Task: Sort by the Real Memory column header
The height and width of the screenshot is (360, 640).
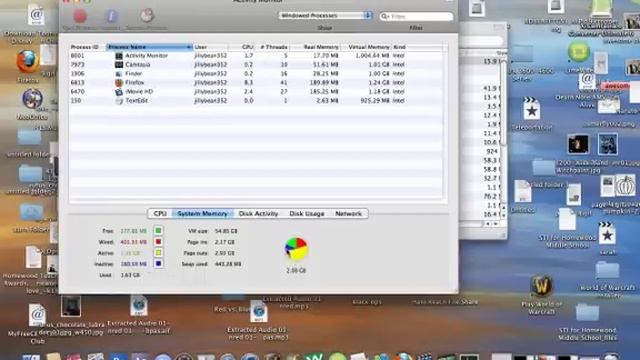Action: point(316,47)
